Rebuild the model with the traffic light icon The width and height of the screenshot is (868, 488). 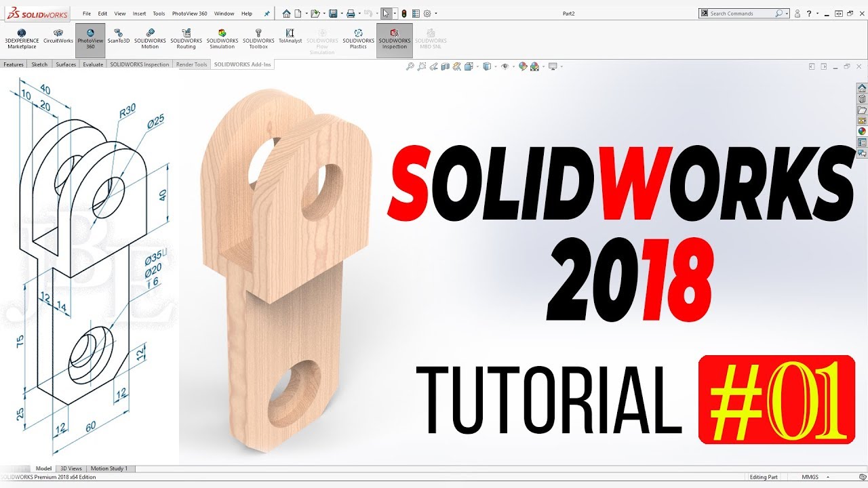404,14
